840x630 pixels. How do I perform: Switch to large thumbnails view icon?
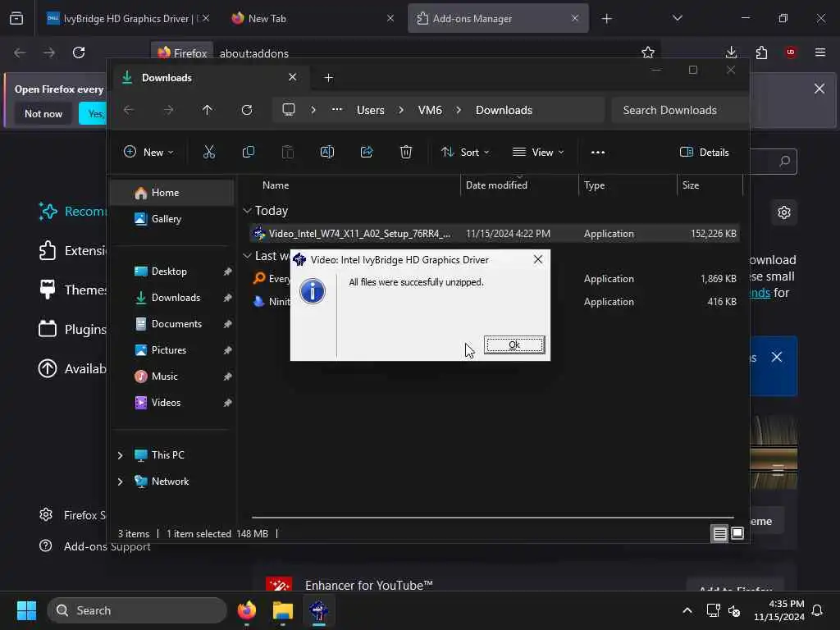(x=737, y=533)
